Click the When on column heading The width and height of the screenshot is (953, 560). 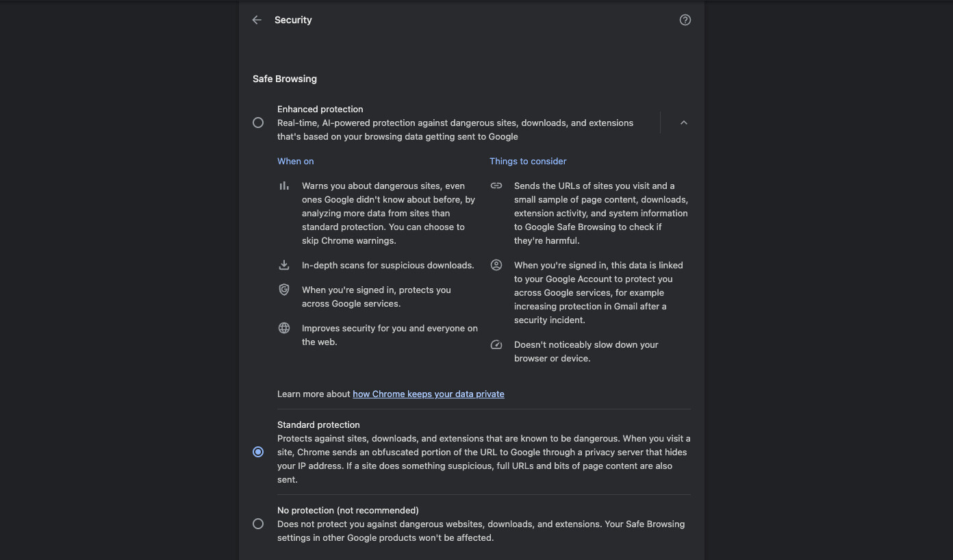click(295, 161)
